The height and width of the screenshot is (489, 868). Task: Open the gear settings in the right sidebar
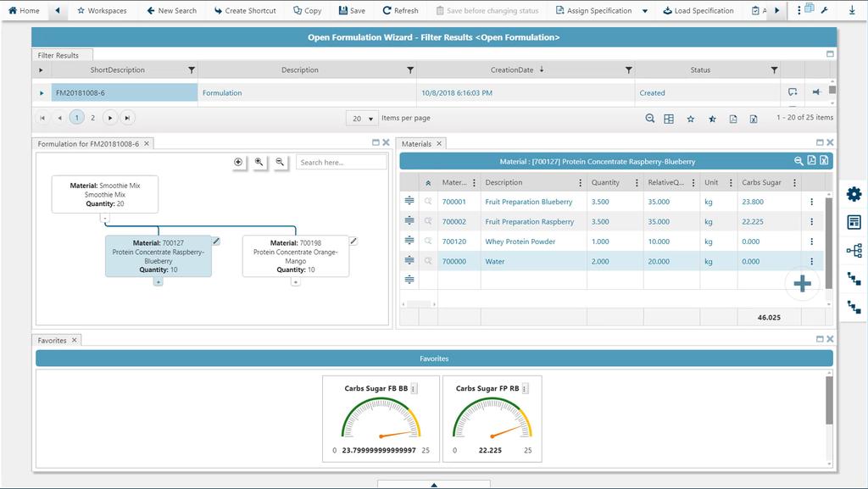pos(854,194)
